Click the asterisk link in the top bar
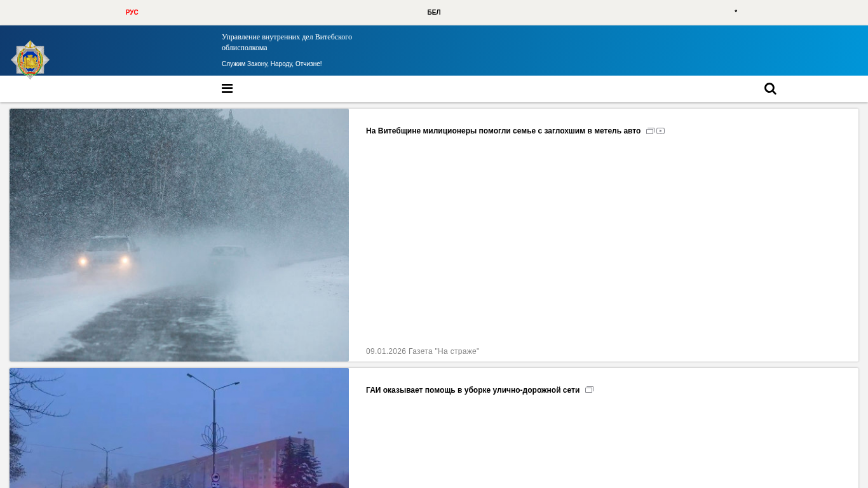The image size is (868, 488). click(x=736, y=13)
